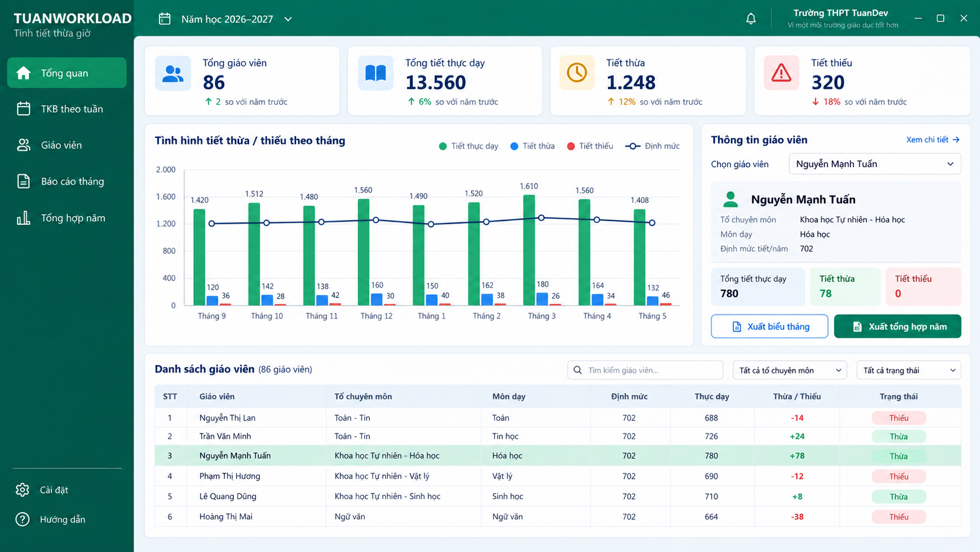
Task: Click the Tổng tiết thực dạy book icon
Action: coord(376,73)
